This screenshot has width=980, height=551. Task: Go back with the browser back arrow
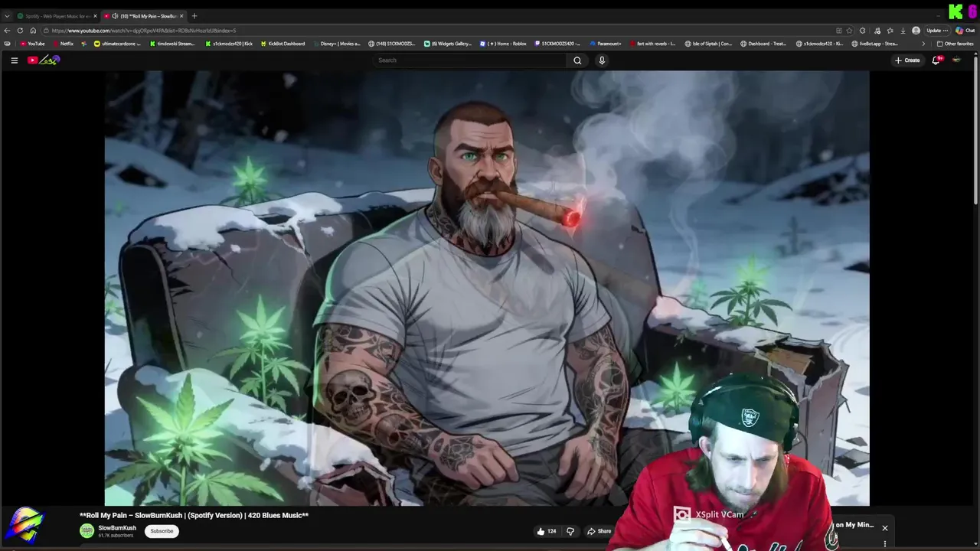[8, 31]
